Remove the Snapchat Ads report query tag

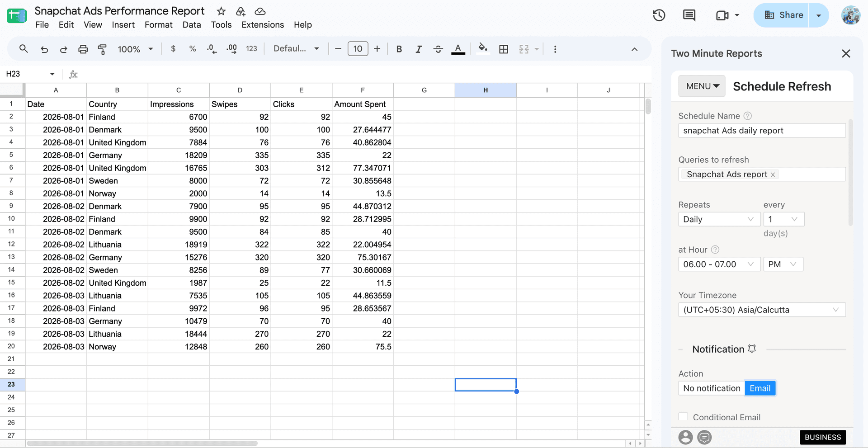coord(773,174)
